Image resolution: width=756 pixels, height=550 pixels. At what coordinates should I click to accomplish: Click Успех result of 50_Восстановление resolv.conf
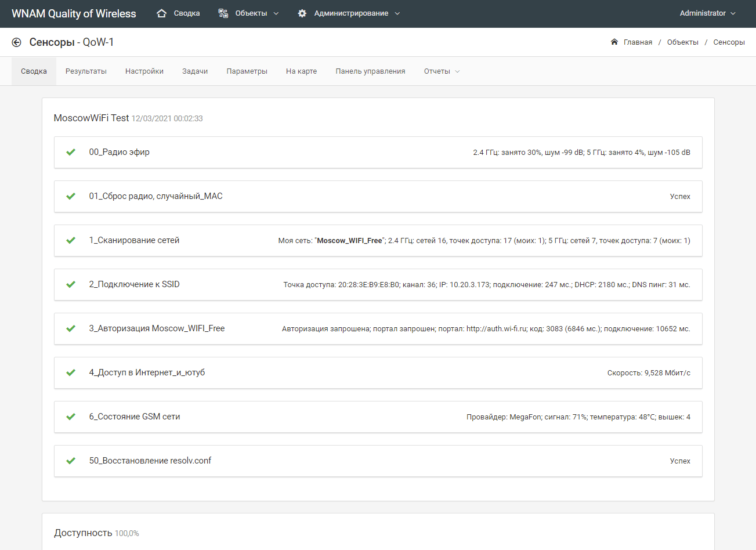click(680, 461)
